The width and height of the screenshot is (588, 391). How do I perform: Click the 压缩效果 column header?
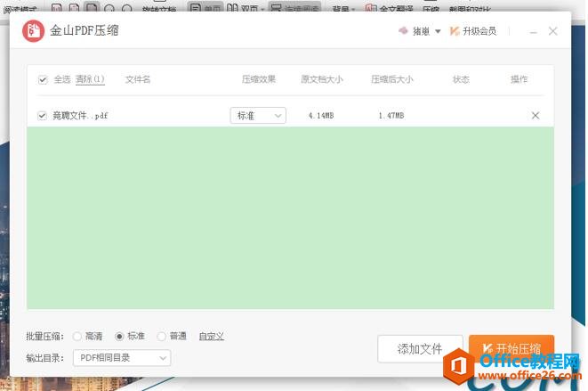pos(258,79)
